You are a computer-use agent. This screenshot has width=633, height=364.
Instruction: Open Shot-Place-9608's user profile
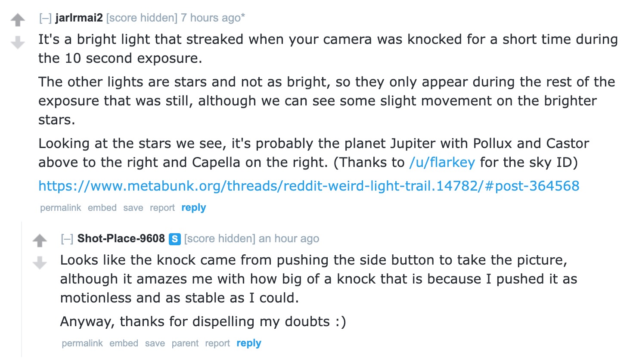point(121,239)
